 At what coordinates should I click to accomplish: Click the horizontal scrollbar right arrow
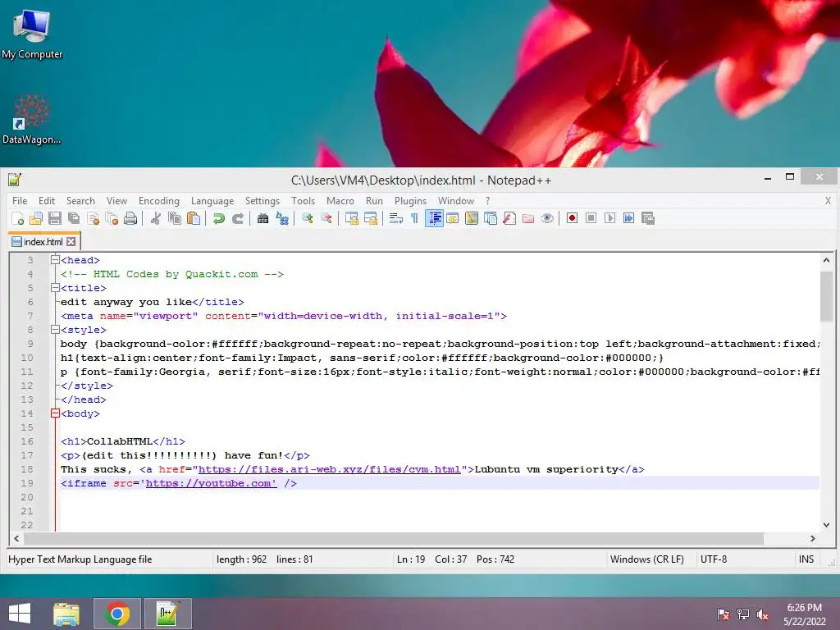click(x=813, y=538)
